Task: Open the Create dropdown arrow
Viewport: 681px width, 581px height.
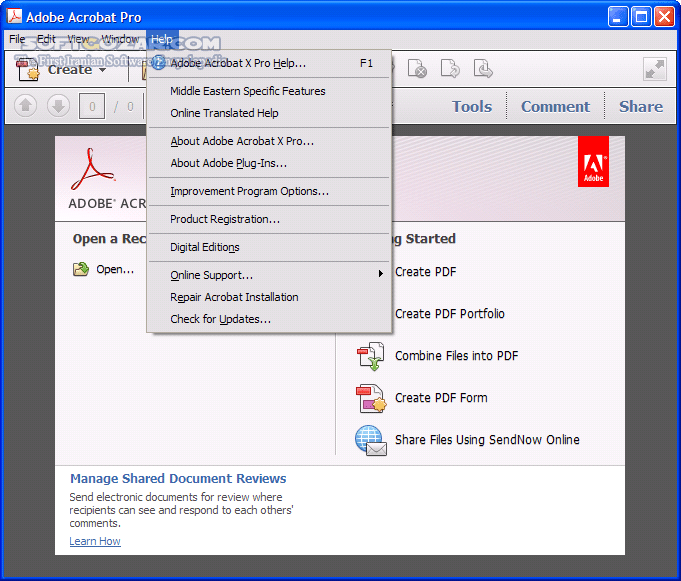Action: pos(102,70)
